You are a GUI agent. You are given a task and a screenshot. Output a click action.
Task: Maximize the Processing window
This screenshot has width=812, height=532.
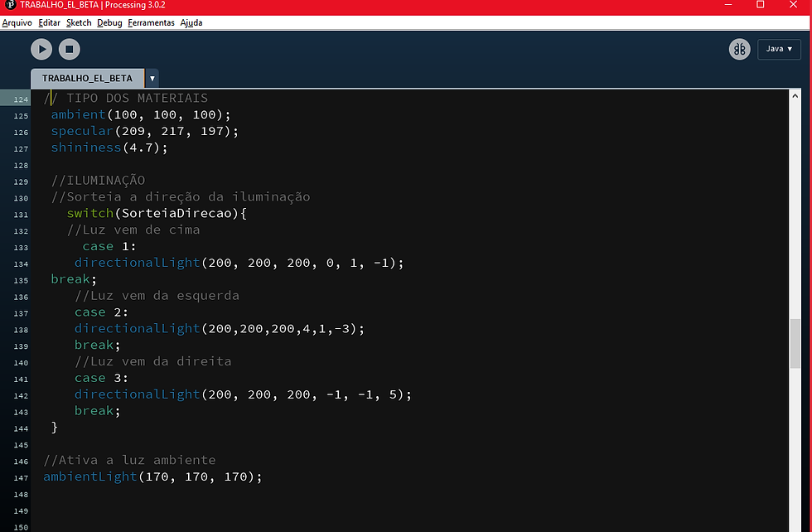761,5
